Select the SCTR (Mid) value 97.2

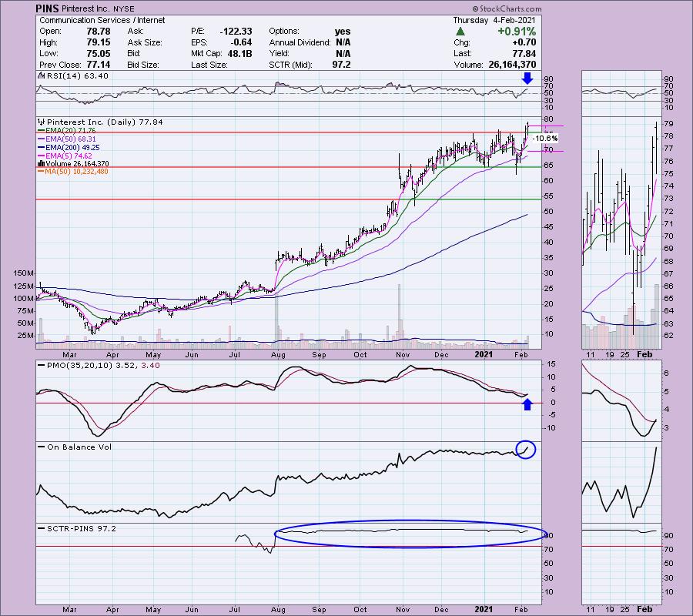point(342,65)
